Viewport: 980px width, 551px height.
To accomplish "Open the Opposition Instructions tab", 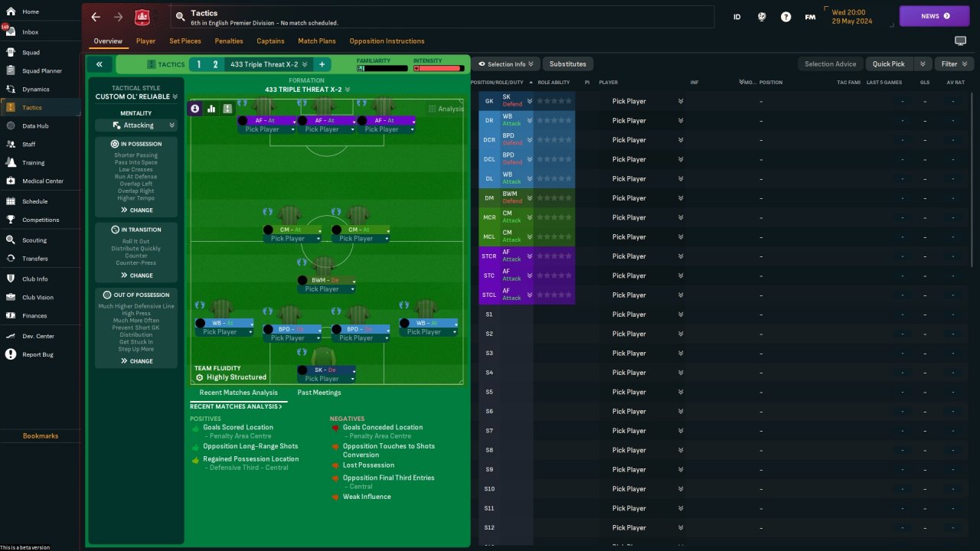I will 387,41.
